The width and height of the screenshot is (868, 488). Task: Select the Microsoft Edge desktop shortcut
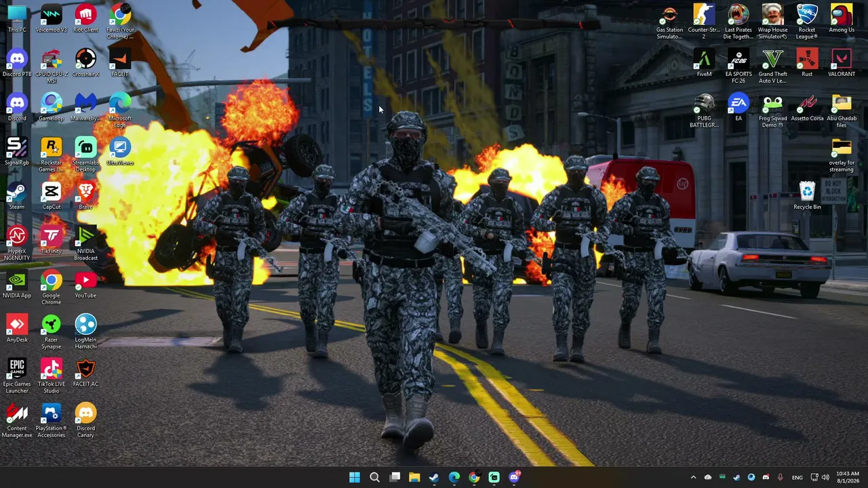tap(120, 110)
